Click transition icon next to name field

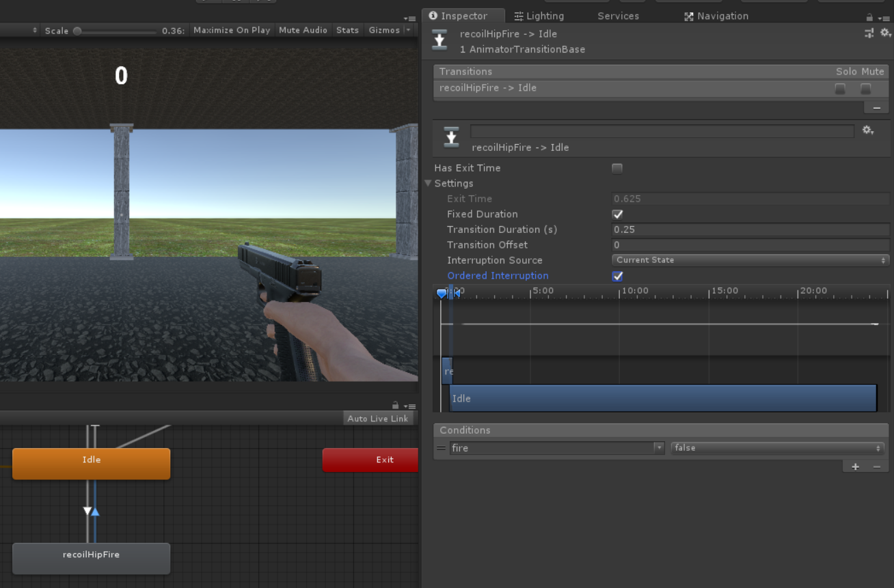coord(451,137)
